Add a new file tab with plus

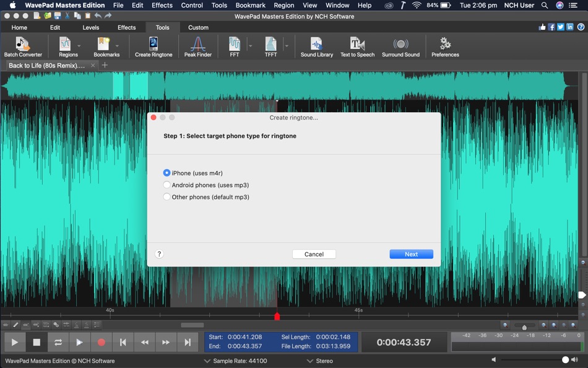(105, 65)
